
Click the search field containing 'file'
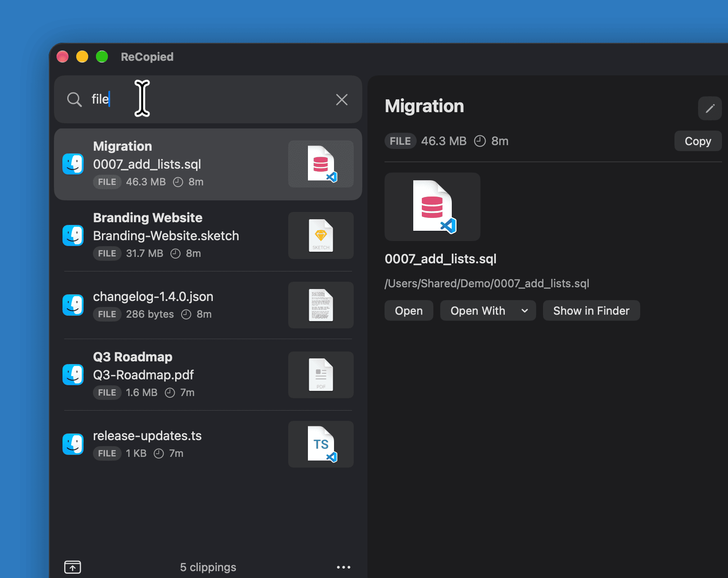point(208,99)
